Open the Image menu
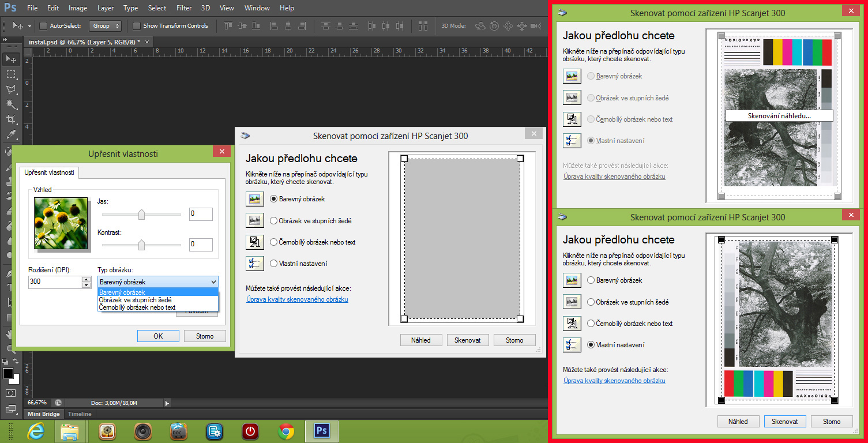Screen dimensions: 868x443 coord(78,8)
